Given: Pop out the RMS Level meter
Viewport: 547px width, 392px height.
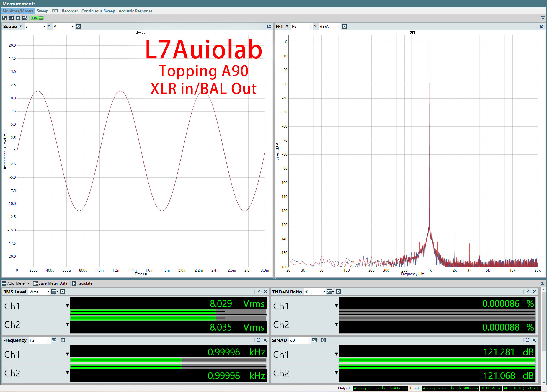Looking at the screenshot, I should click(x=259, y=292).
